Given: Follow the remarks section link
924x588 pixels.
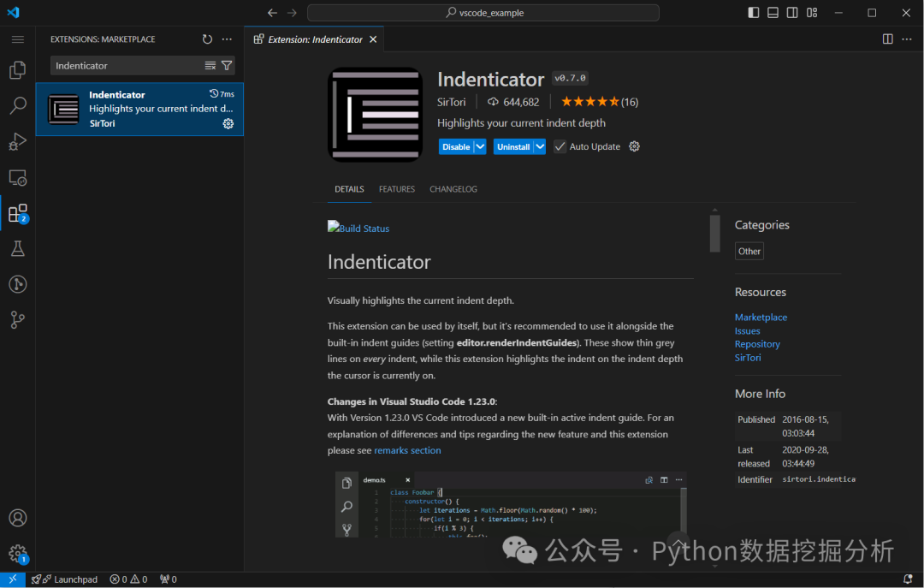Looking at the screenshot, I should coord(407,450).
